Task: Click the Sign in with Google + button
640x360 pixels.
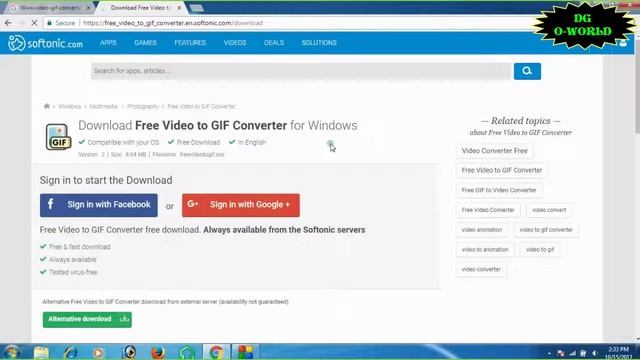Action: (x=240, y=205)
